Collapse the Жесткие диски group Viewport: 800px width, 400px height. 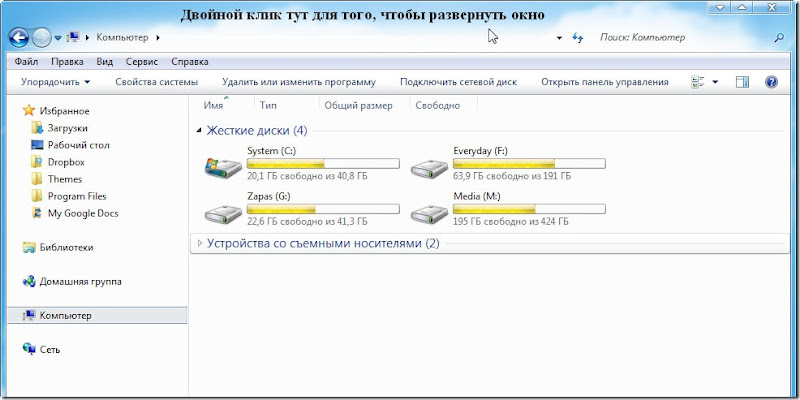click(x=199, y=131)
